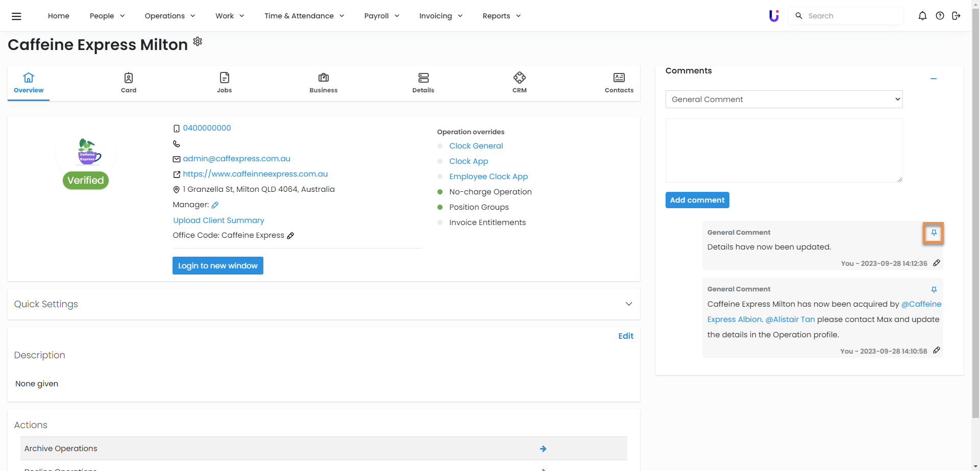Expand the Payroll menu
The height and width of the screenshot is (471, 980).
coord(382,16)
